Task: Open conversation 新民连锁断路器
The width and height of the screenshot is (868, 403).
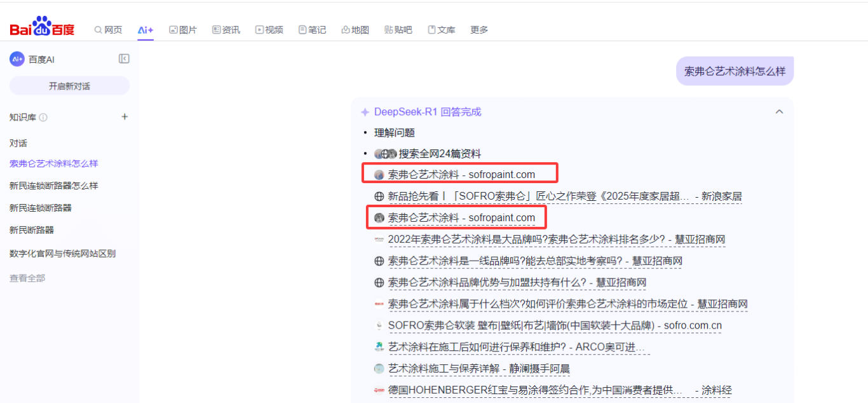Action: [x=41, y=208]
